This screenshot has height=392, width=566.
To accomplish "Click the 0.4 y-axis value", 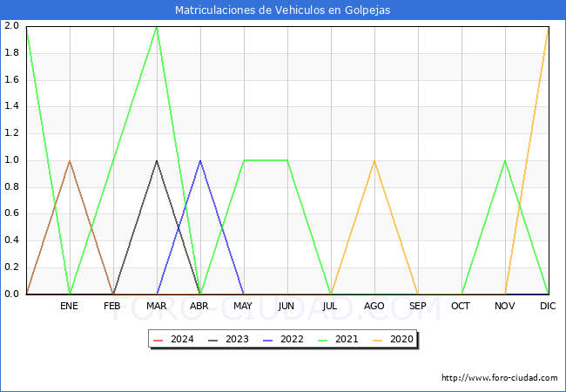I will (11, 240).
